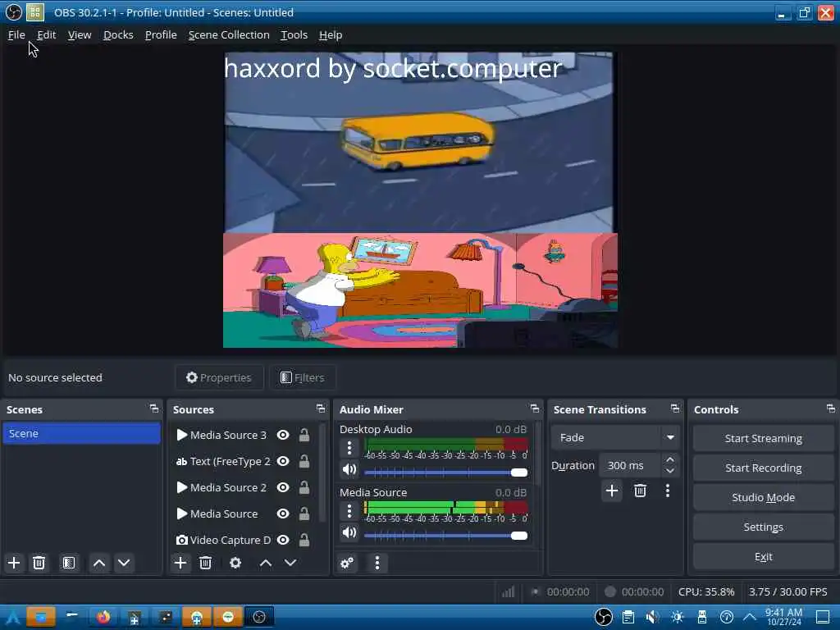Add a configurable transition with the plus icon

click(x=612, y=491)
